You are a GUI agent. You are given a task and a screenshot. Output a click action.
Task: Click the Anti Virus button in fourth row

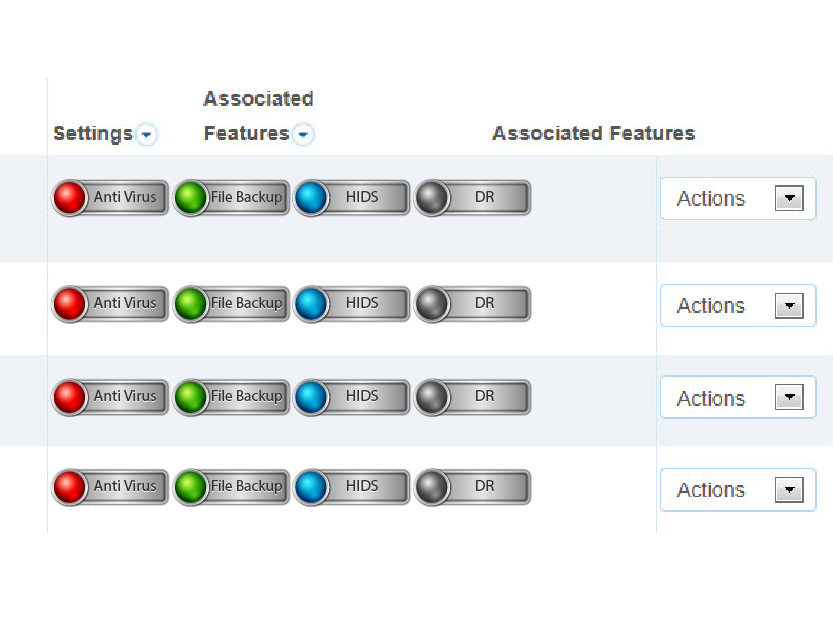pos(110,487)
